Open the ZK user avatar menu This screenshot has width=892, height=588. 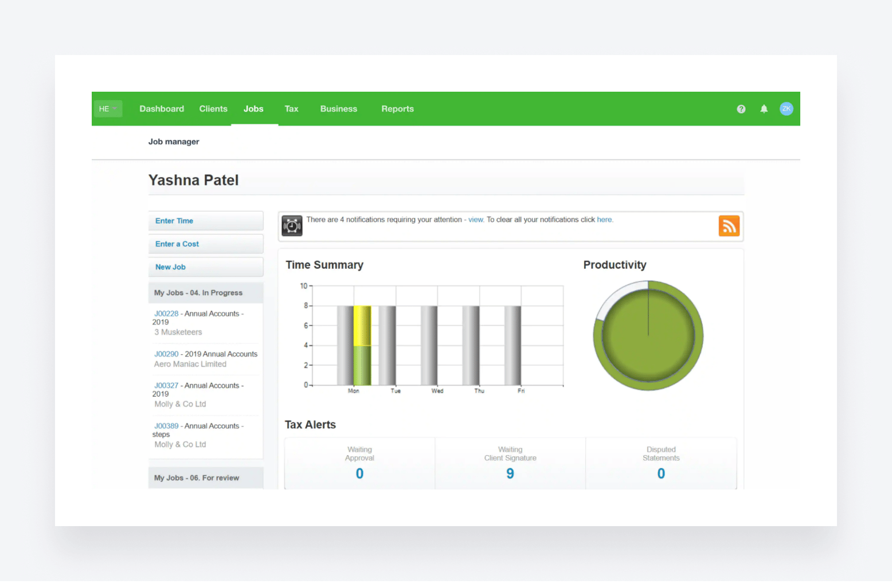click(x=786, y=109)
